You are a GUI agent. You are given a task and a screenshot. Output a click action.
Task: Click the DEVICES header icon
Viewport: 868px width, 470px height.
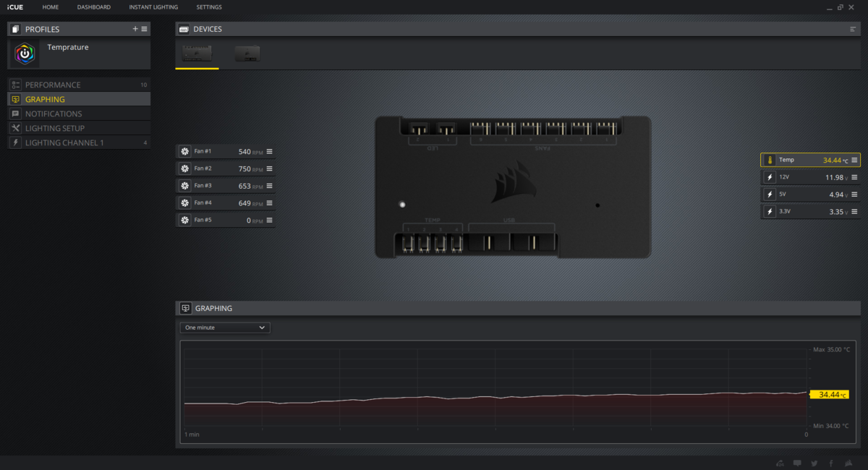[x=184, y=29]
